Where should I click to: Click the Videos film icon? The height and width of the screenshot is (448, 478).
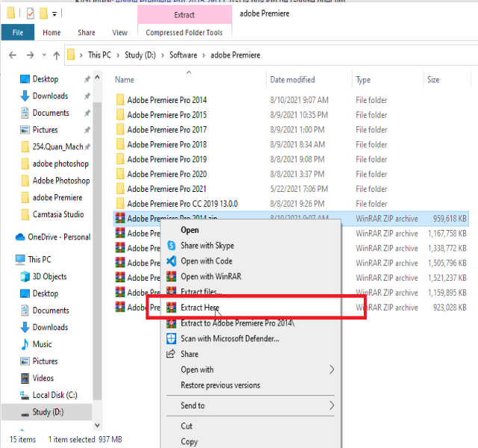pyautogui.click(x=25, y=379)
